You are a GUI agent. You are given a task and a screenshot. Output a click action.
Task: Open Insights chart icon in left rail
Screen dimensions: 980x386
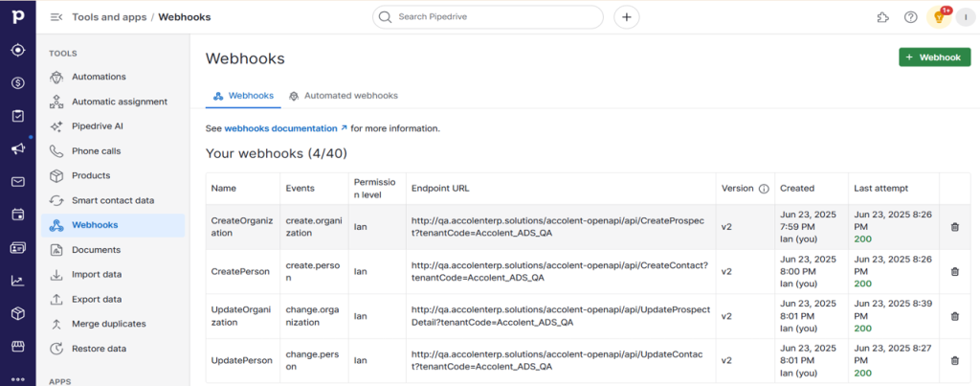(x=17, y=281)
